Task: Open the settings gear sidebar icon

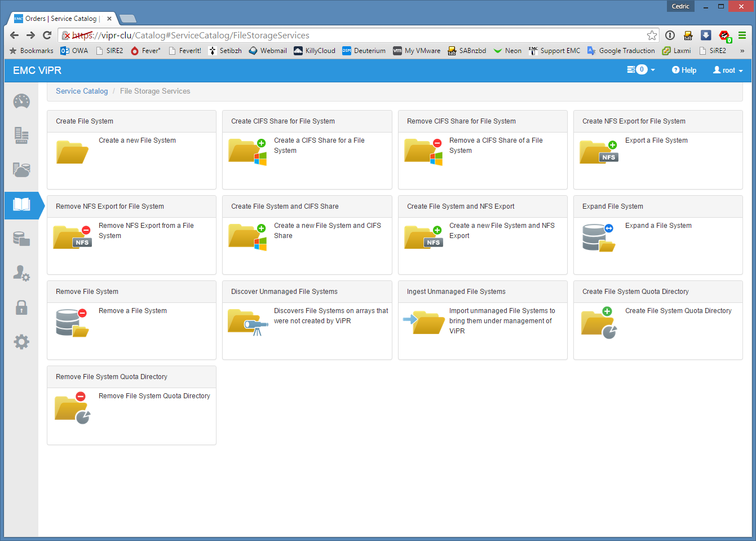Action: [21, 342]
